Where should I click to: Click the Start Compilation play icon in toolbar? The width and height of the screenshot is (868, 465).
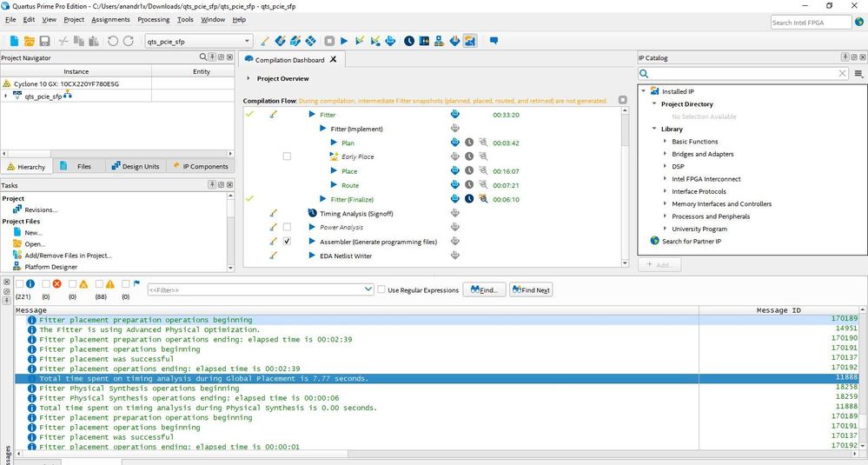click(344, 41)
